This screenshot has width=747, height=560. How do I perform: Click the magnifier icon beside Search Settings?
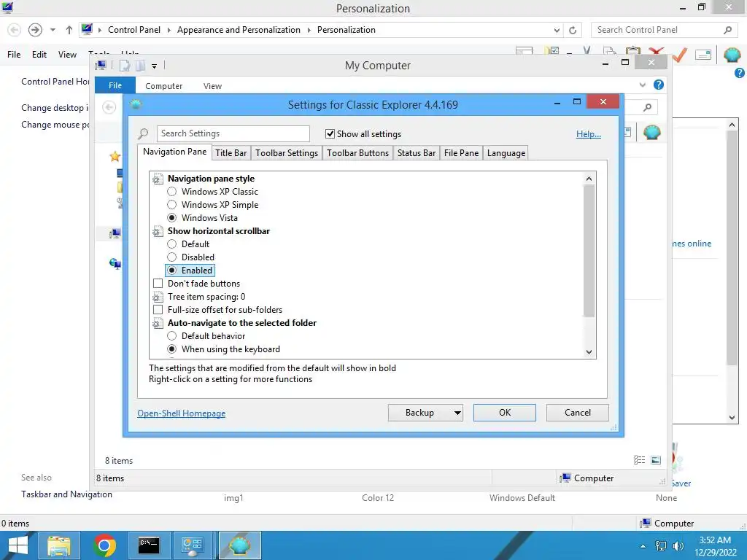(143, 134)
